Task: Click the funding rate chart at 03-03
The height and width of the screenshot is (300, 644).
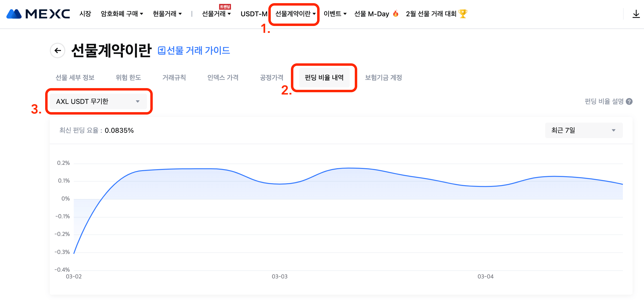Action: 280,184
